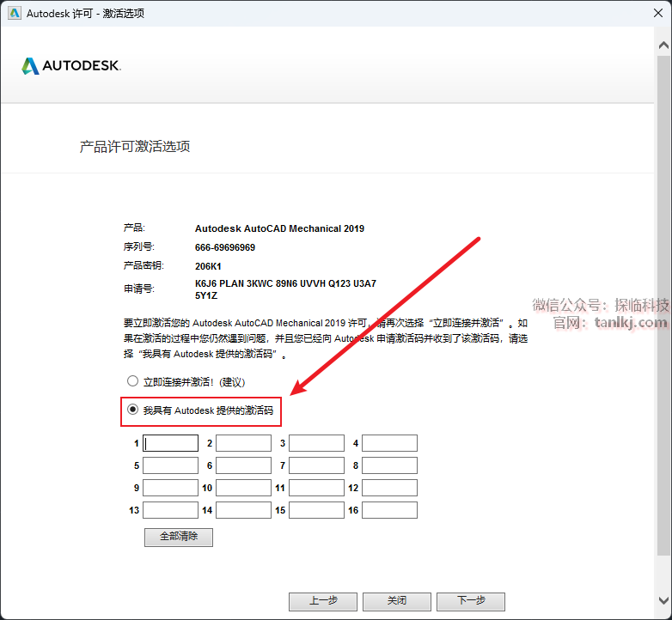Click the 关闭 button
672x620 pixels.
[x=397, y=602]
